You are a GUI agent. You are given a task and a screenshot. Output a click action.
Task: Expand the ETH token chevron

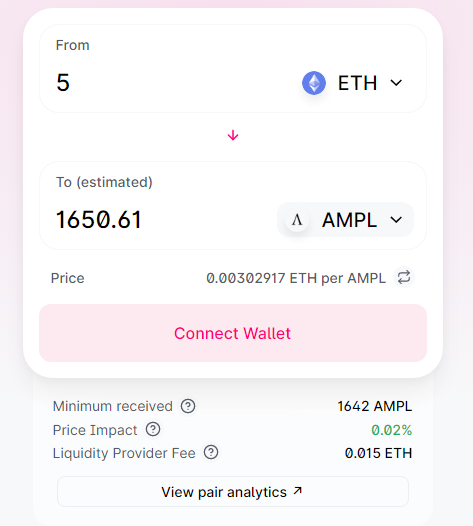[x=396, y=83]
